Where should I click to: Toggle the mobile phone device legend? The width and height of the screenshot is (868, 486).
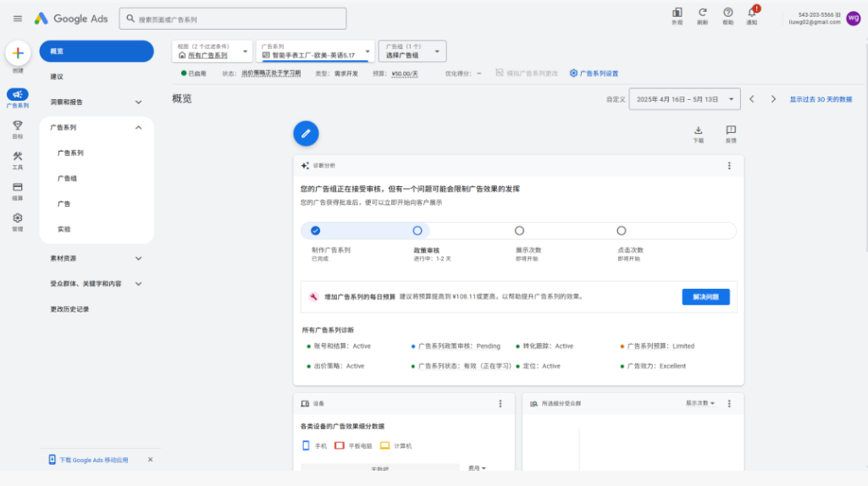tap(314, 445)
